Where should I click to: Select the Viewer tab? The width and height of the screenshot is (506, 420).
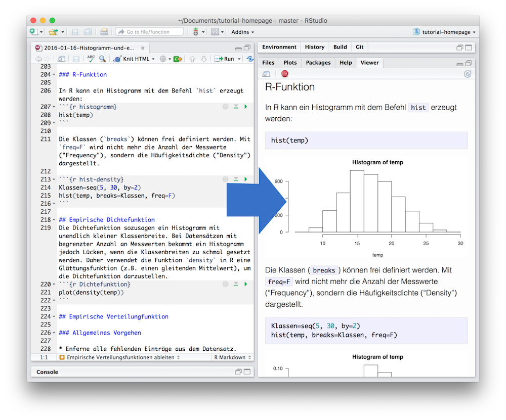pos(369,63)
